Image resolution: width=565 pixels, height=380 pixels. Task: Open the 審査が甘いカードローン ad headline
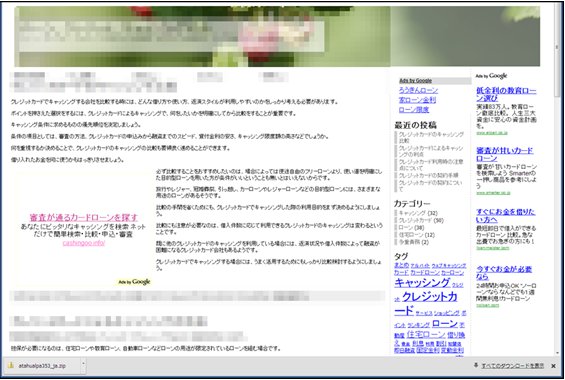[504, 154]
